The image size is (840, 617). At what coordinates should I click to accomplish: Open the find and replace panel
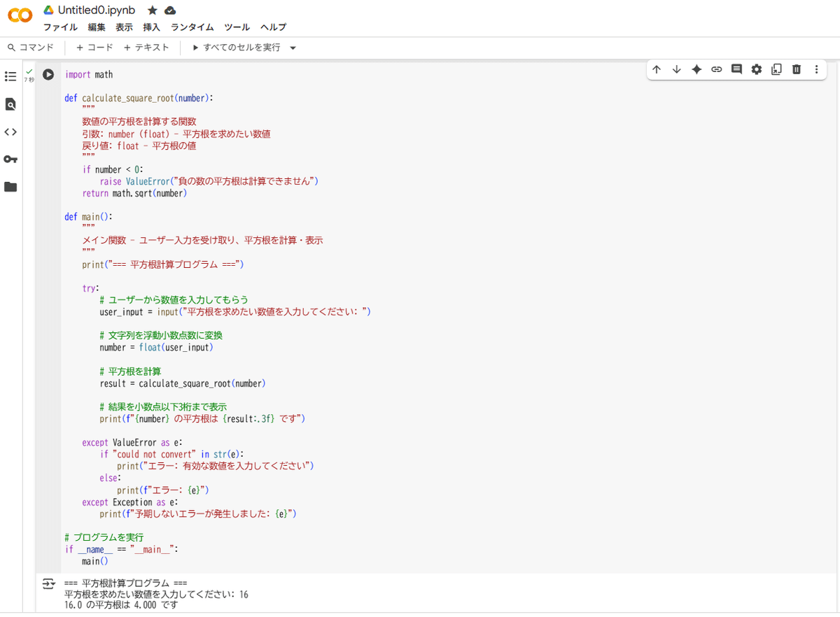click(10, 104)
